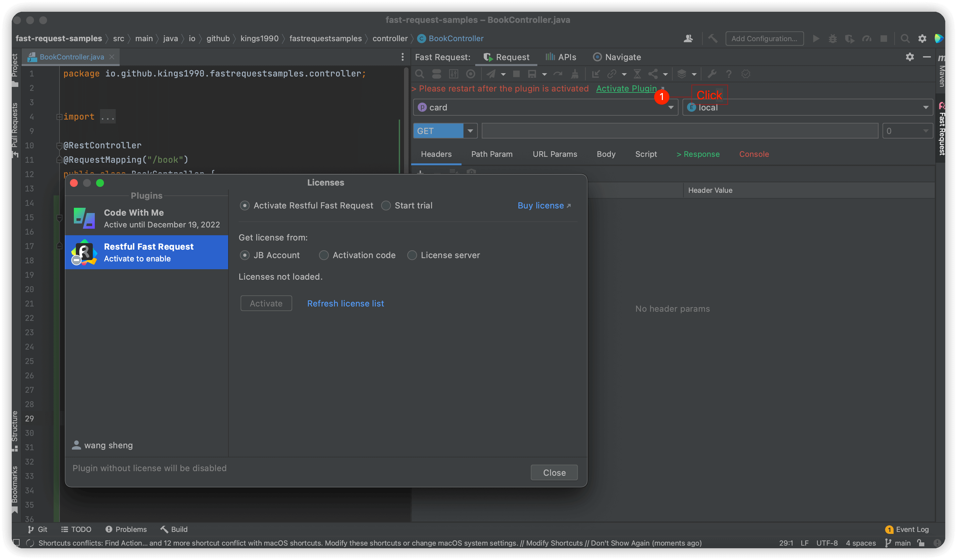Click the save request floppy disk icon
This screenshot has width=957, height=560.
532,74
